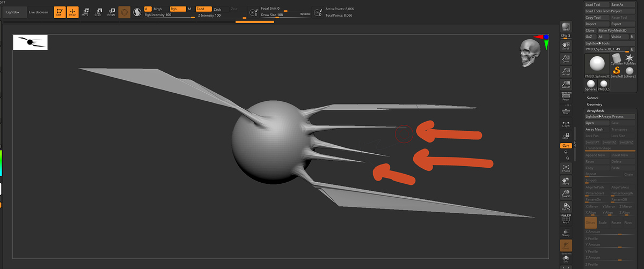Expand the Subtool palette section
This screenshot has height=269, width=644.
point(593,98)
